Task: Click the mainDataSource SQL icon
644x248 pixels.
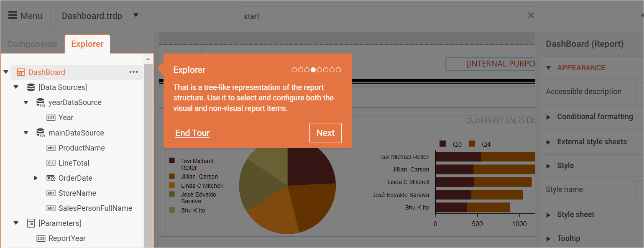Action: (41, 133)
